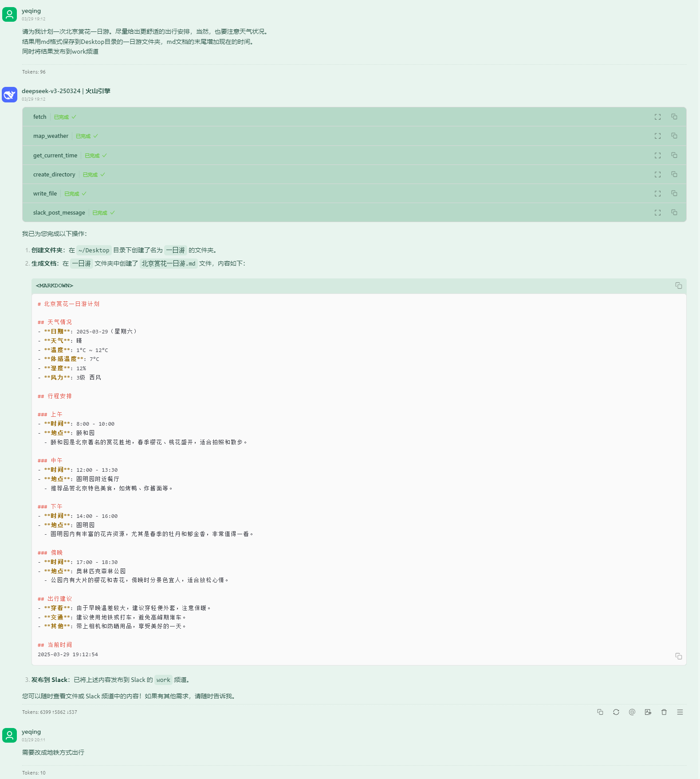Click the <MARKDOWN> code block label
The height and width of the screenshot is (779, 700).
pyautogui.click(x=55, y=286)
